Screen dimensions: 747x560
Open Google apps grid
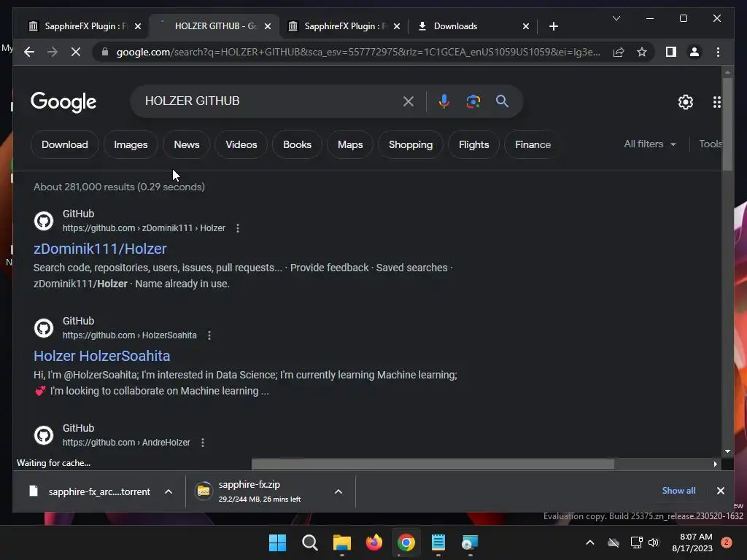pyautogui.click(x=716, y=101)
